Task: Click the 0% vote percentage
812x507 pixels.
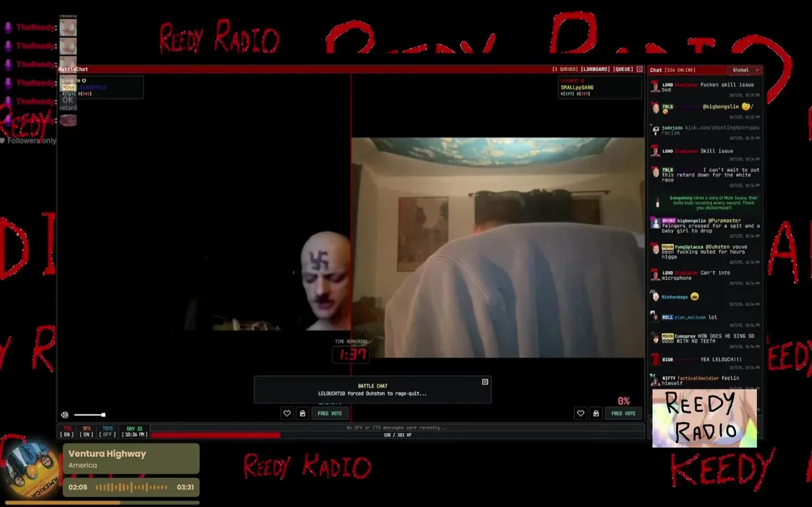Action: 623,401
